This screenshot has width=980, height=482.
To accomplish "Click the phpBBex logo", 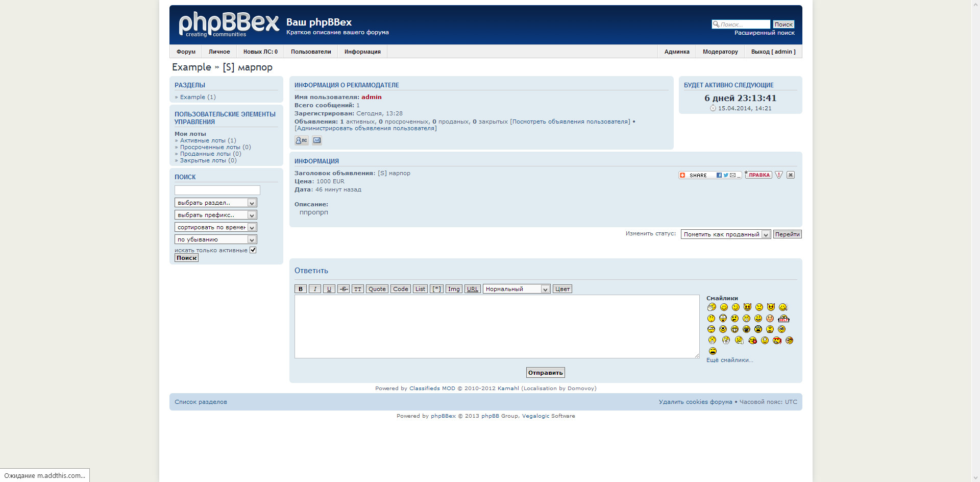I will 229,25.
